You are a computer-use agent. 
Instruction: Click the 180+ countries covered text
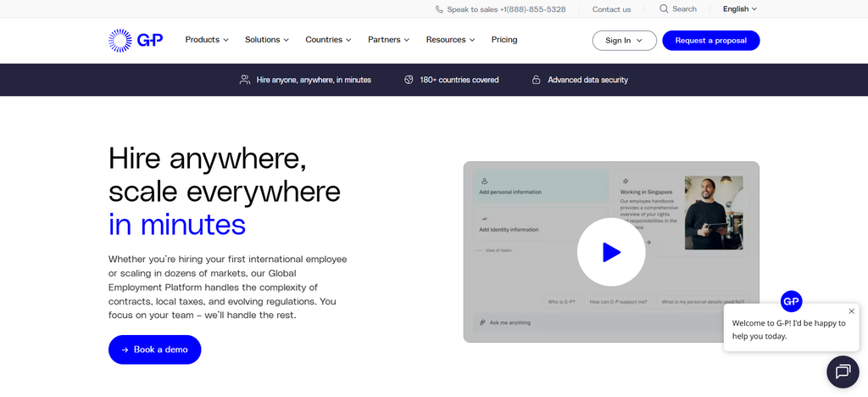click(459, 80)
